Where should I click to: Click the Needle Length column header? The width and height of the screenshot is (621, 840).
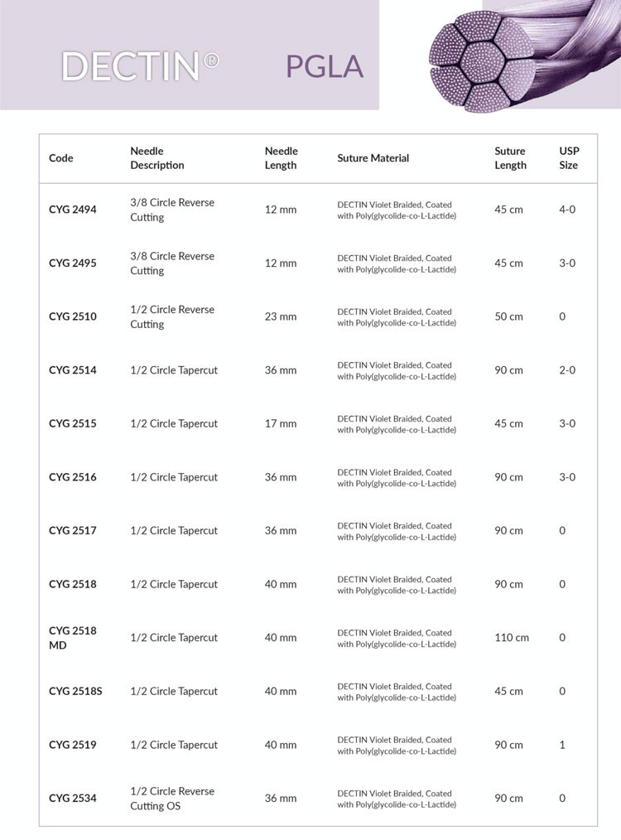pos(282,158)
